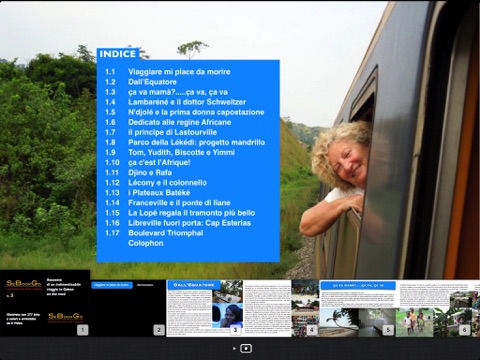Click the INDICE header label
This screenshot has width=480, height=360.
118,54
